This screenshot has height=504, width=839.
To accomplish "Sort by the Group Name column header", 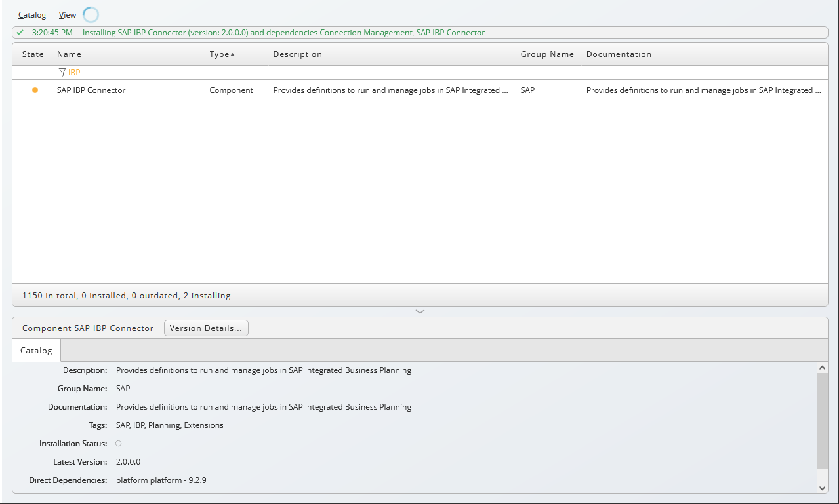I will pos(547,54).
